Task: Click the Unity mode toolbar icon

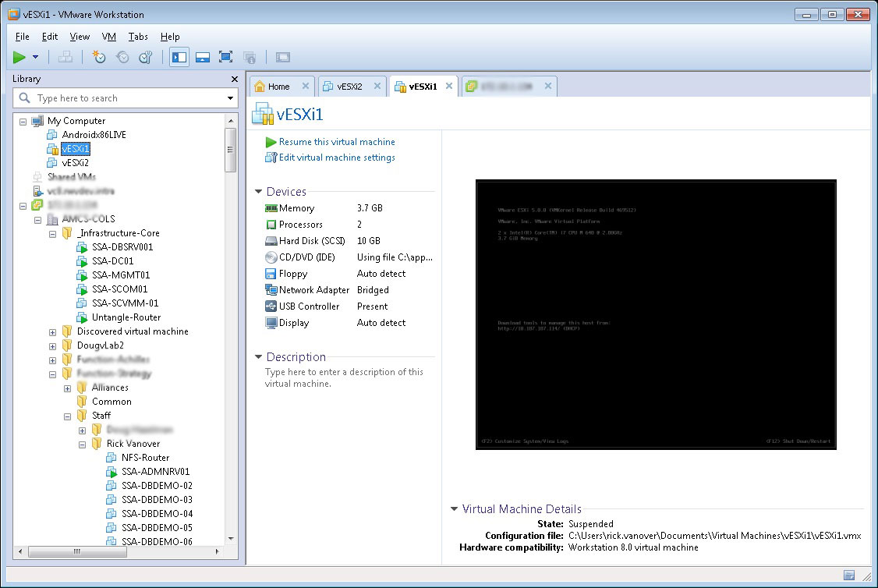Action: pyautogui.click(x=250, y=57)
